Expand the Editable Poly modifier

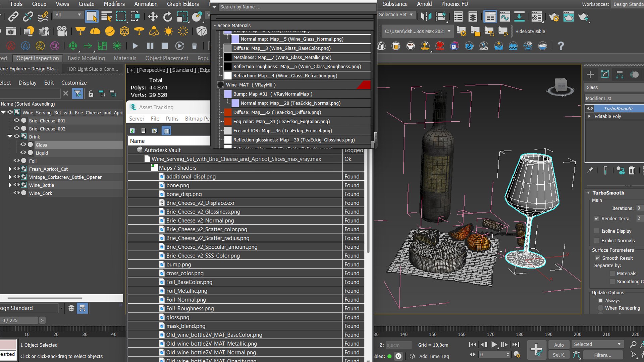pyautogui.click(x=589, y=116)
